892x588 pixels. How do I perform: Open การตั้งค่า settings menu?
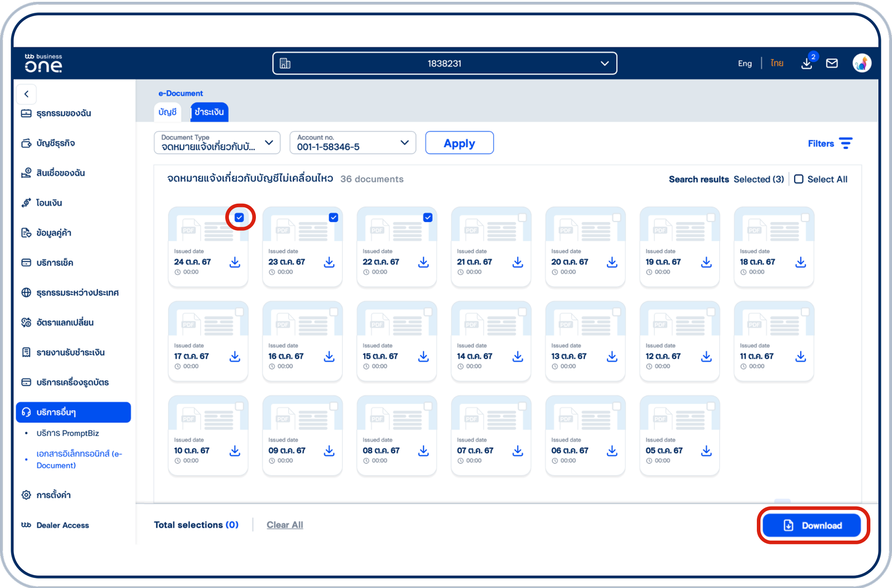point(53,495)
